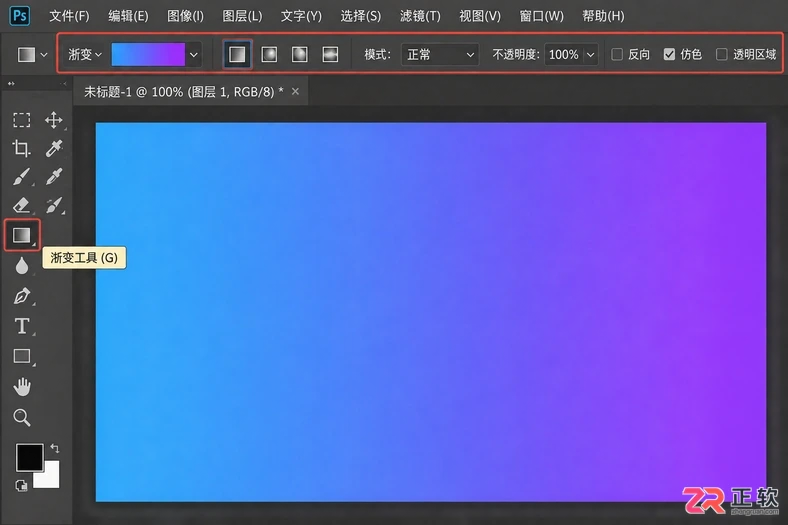Click the gradient canvas image area
788x525 pixels.
[431, 312]
